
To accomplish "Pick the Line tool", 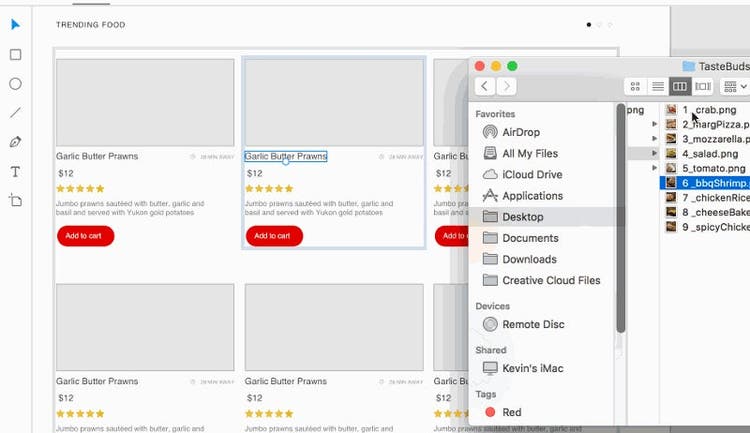I will click(x=15, y=113).
